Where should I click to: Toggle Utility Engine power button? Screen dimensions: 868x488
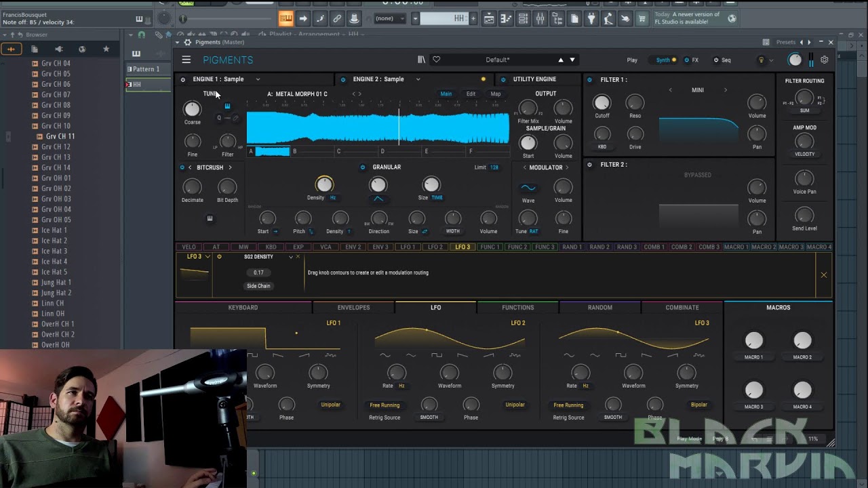click(x=502, y=79)
